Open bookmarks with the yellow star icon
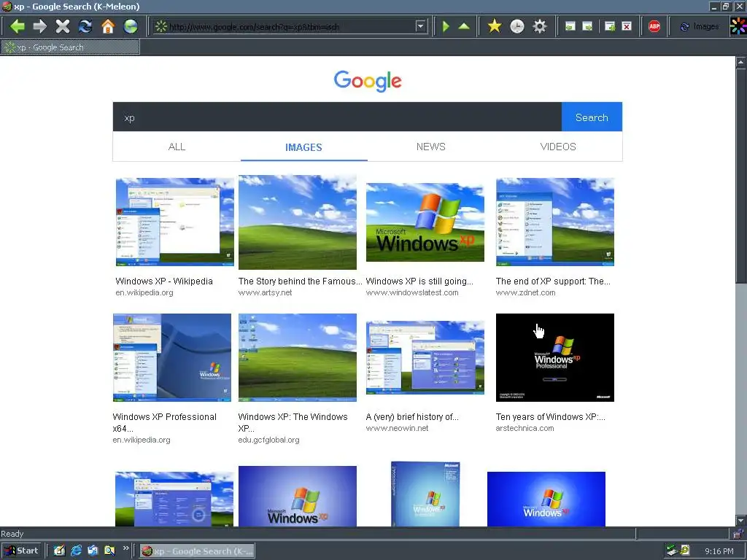 click(x=495, y=26)
